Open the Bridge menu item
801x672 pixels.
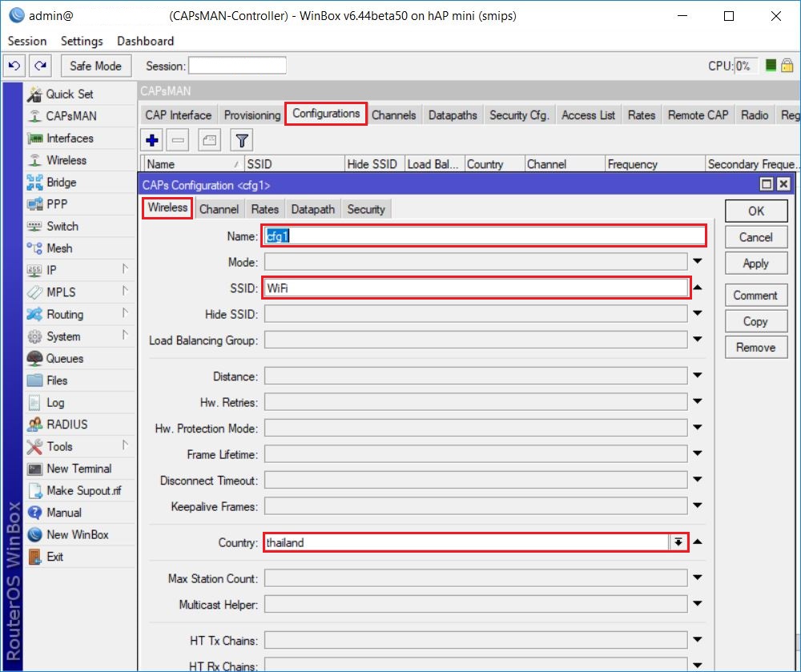62,183
